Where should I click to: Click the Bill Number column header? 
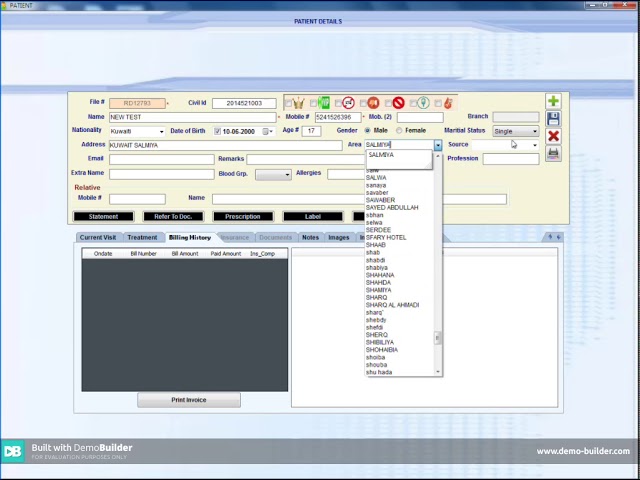[144, 253]
